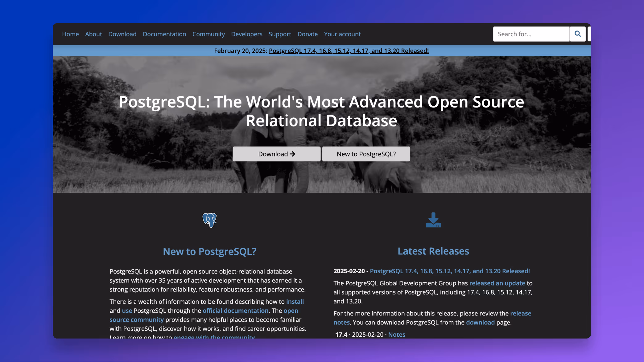This screenshot has width=644, height=362.
Task: Click the hero title PostgreSQL: The World's Most Advanced
Action: [321, 111]
